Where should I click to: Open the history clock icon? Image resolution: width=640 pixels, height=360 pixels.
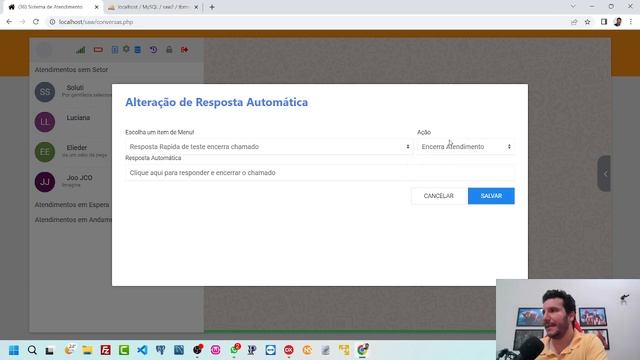153,50
